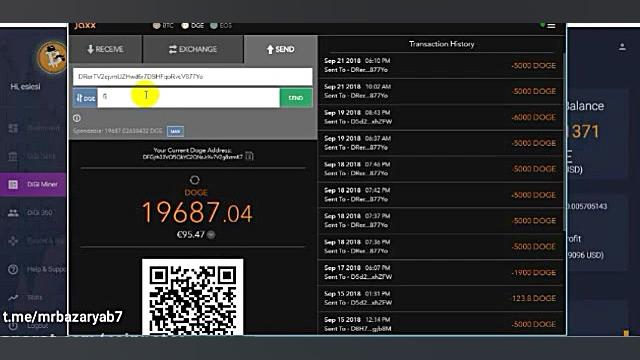Open the Receive tab in Jaxx
The width and height of the screenshot is (640, 360).
click(105, 49)
